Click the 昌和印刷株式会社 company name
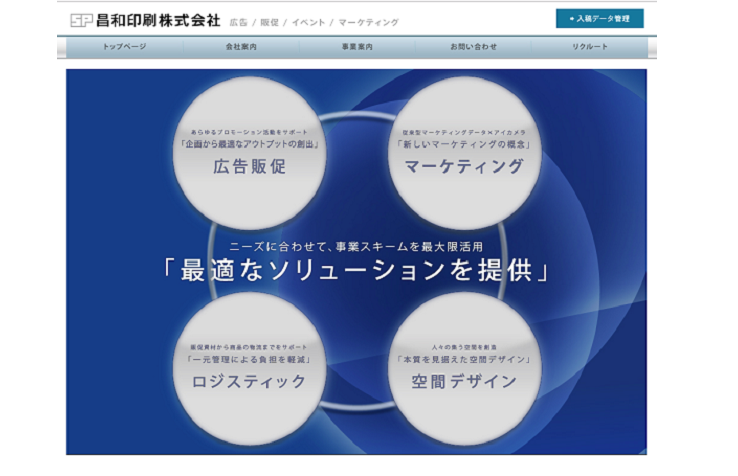The height and width of the screenshot is (476, 738). [x=158, y=20]
